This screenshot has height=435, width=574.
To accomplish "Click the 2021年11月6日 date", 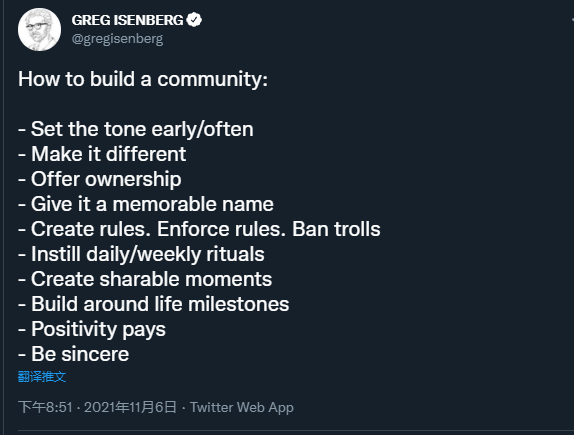I will coord(130,407).
